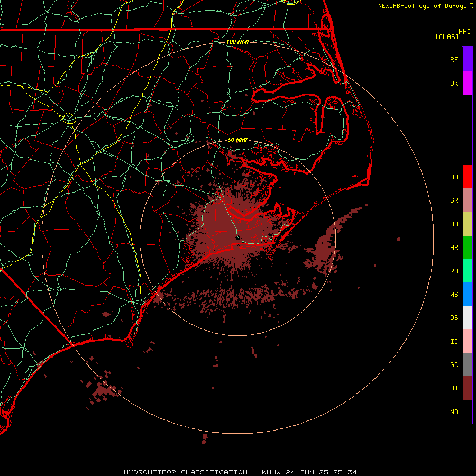The image size is (476, 476).
Task: Click the HR legend label
Action: click(x=454, y=248)
